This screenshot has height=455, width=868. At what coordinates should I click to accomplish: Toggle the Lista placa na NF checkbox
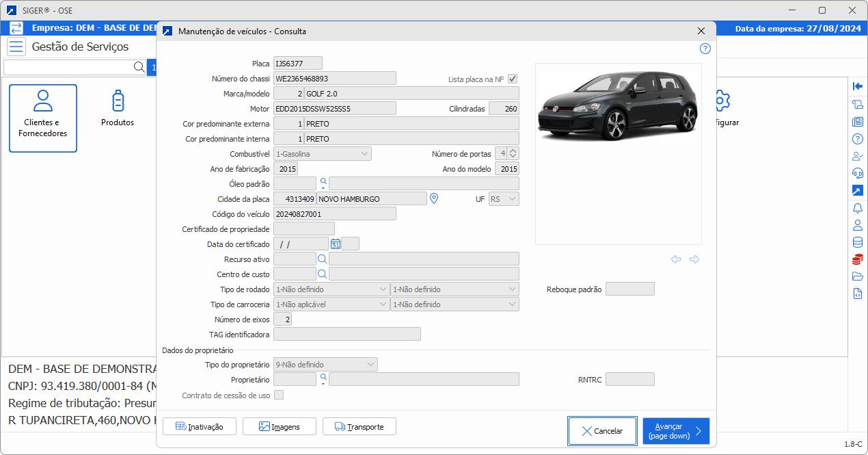pos(513,79)
